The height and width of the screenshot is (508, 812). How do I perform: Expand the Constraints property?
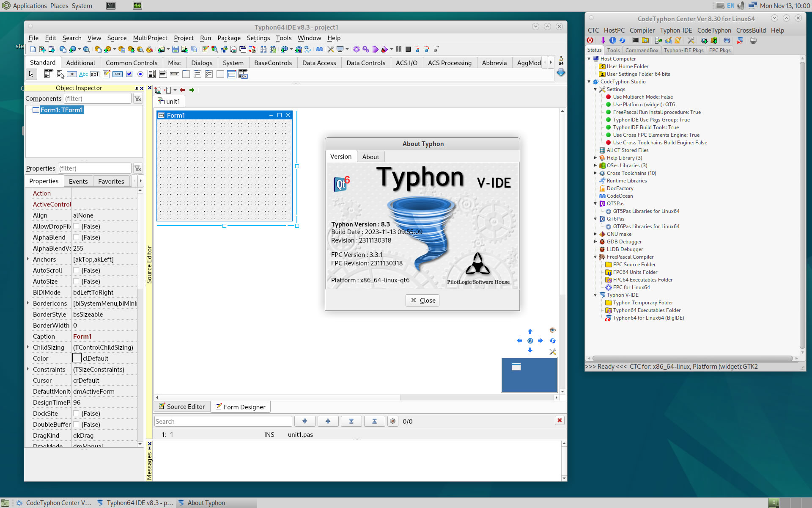coord(28,369)
